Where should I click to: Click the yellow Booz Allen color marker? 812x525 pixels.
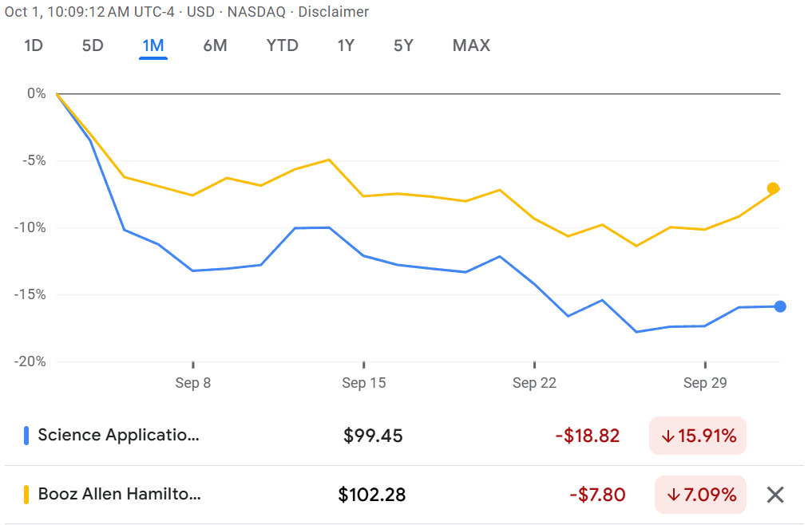26,495
